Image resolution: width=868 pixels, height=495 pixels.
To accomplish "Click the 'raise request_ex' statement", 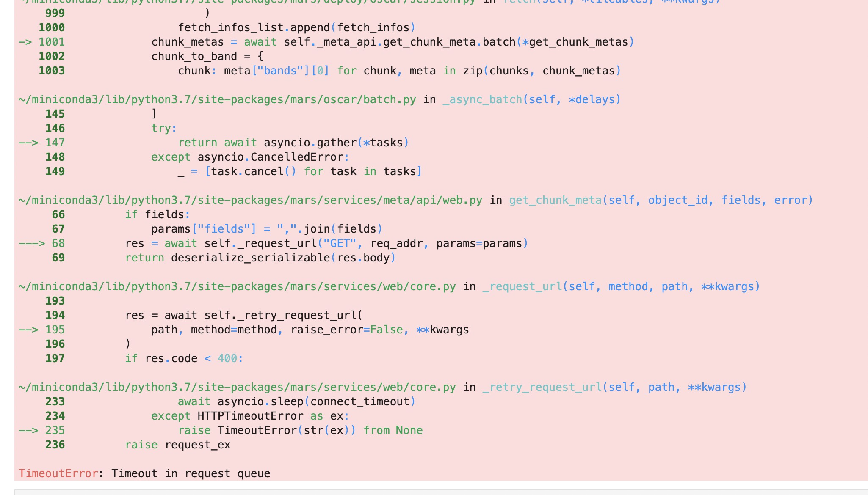I will [178, 445].
